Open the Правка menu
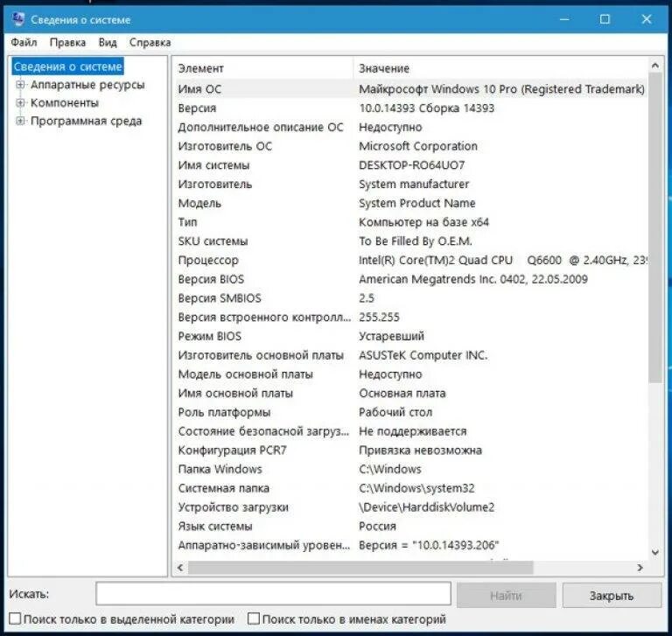The image size is (672, 636). 67,42
